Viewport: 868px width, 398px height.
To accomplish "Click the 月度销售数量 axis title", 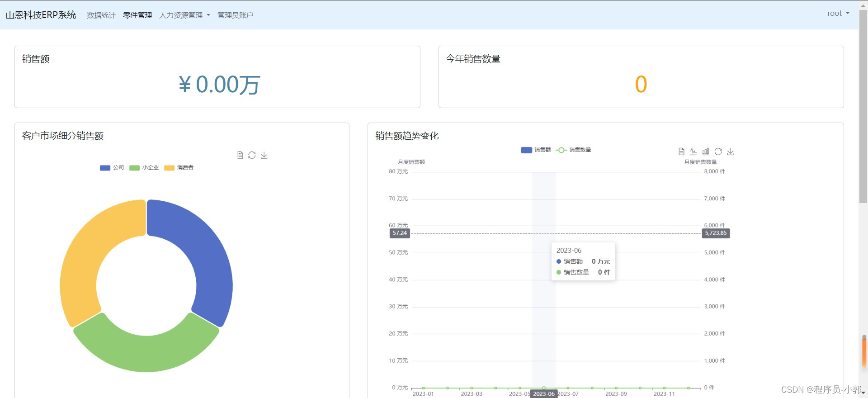I will (x=700, y=162).
